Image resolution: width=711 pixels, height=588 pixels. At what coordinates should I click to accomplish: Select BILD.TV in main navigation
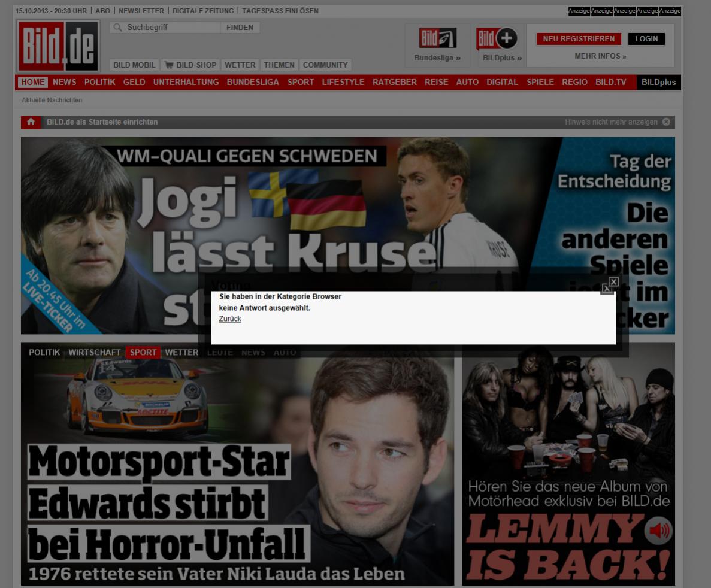[611, 82]
